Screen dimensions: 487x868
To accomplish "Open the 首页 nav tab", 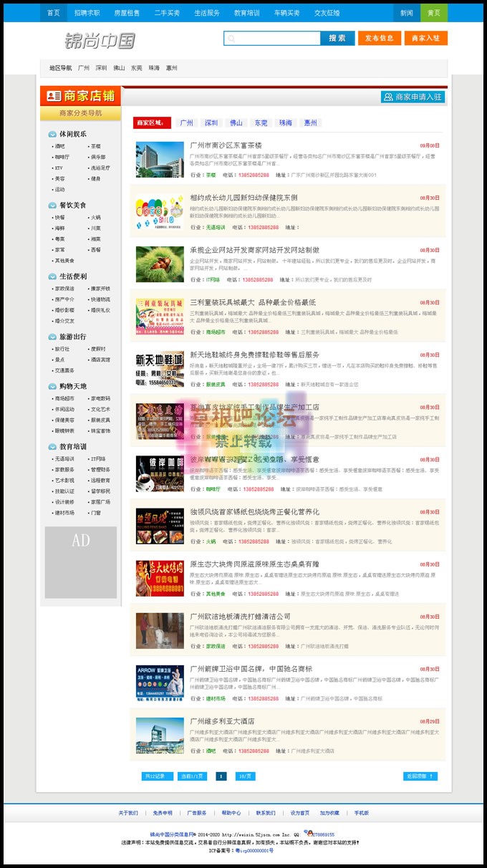I will click(54, 13).
